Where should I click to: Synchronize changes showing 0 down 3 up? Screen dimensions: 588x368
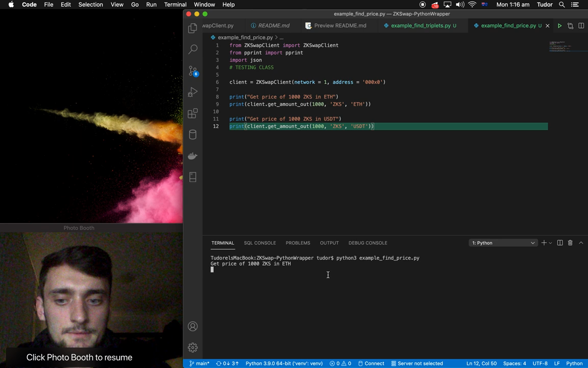227,363
